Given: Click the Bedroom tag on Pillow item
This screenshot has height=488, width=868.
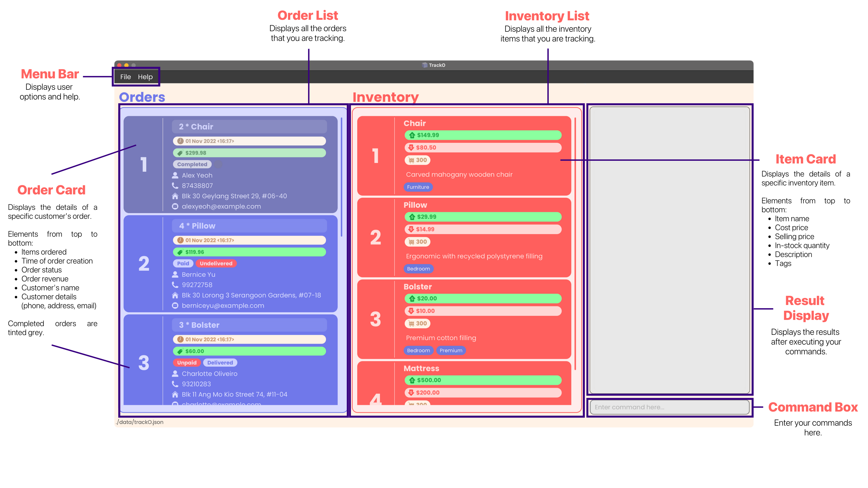Looking at the screenshot, I should click(x=418, y=269).
